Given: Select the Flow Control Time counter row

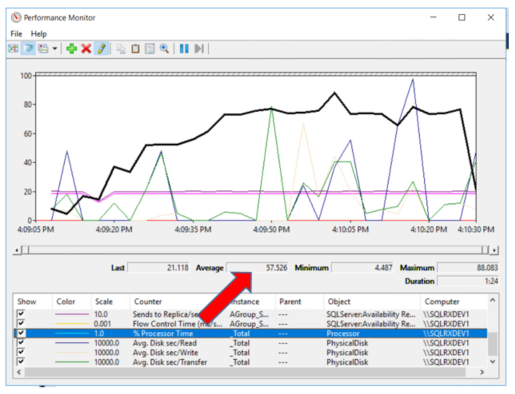Looking at the screenshot, I should (x=251, y=324).
